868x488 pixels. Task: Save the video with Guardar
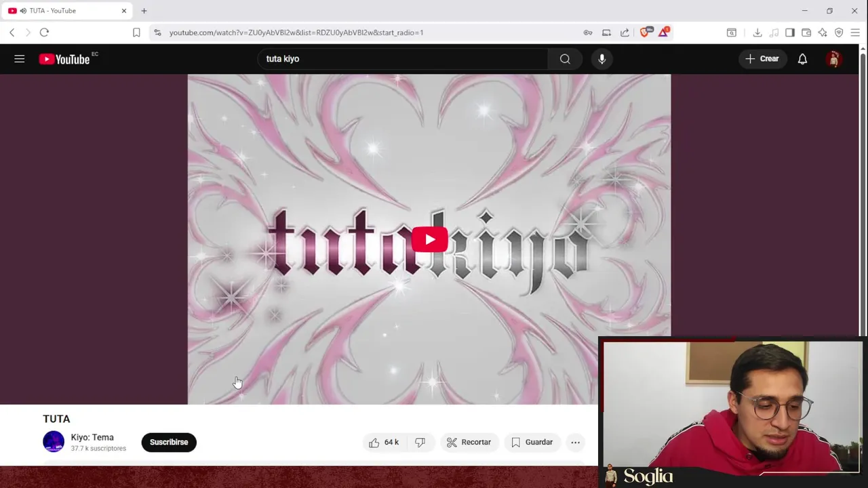coord(532,442)
